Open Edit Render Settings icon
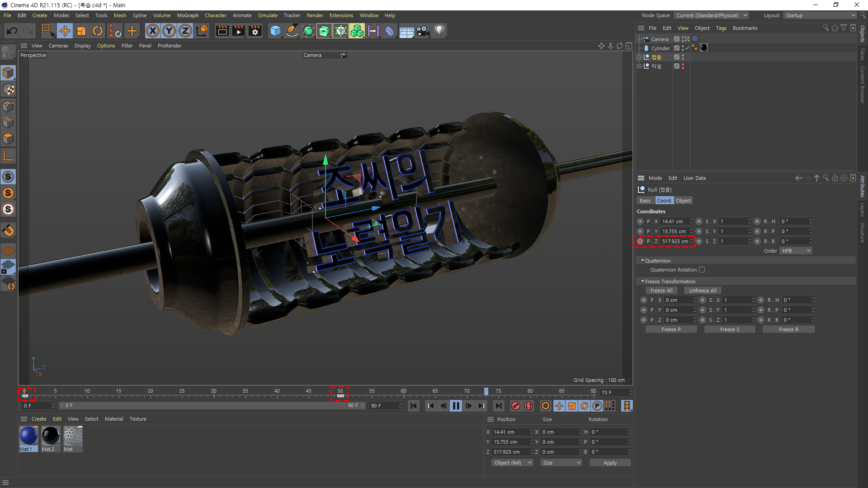 (255, 31)
